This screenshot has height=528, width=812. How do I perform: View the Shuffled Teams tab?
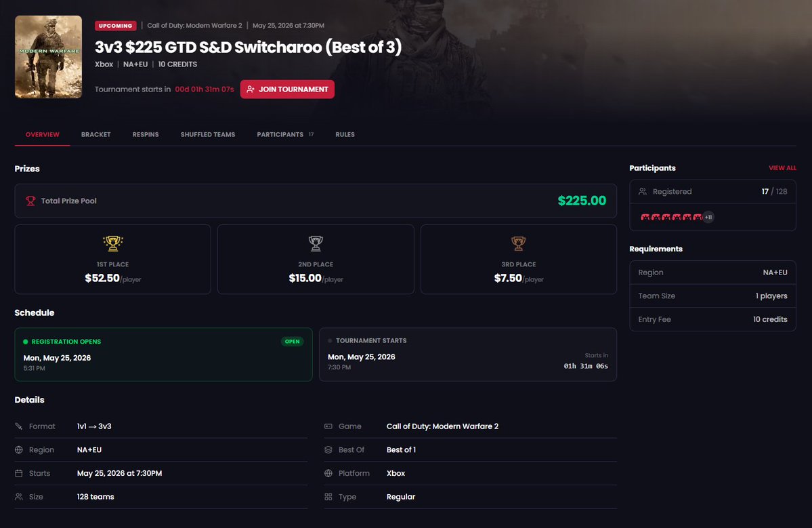pyautogui.click(x=208, y=134)
